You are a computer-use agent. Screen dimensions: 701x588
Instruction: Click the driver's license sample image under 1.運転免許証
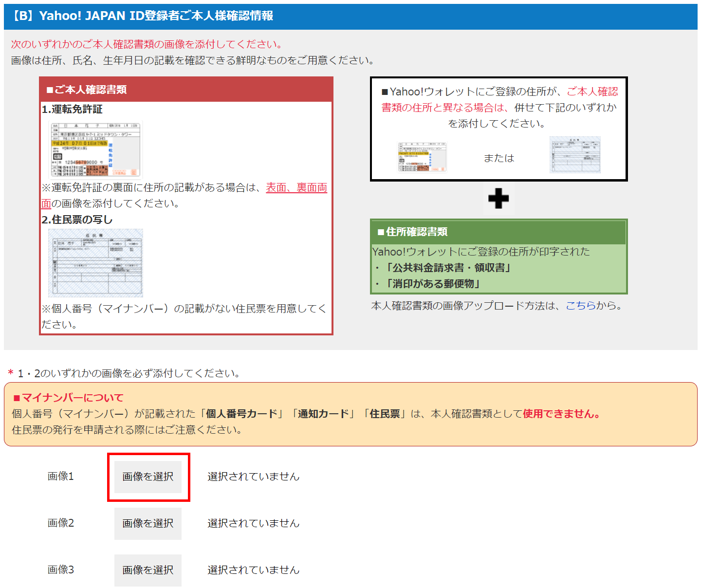[x=96, y=150]
